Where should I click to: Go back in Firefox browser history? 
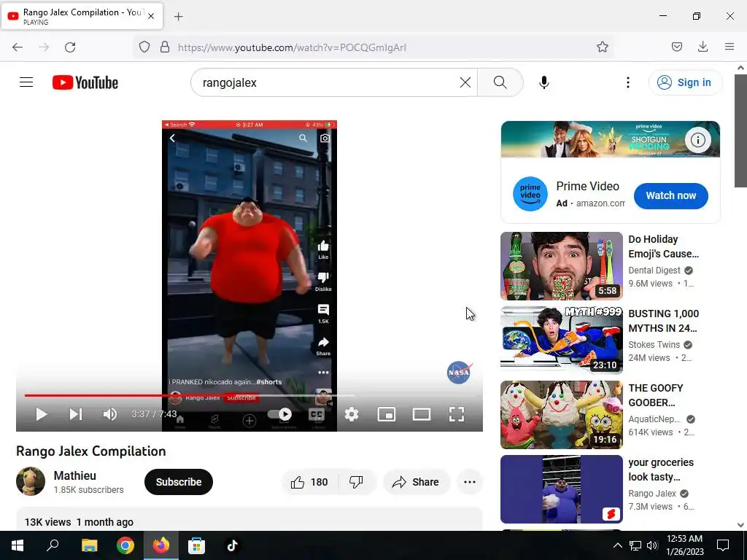point(18,47)
